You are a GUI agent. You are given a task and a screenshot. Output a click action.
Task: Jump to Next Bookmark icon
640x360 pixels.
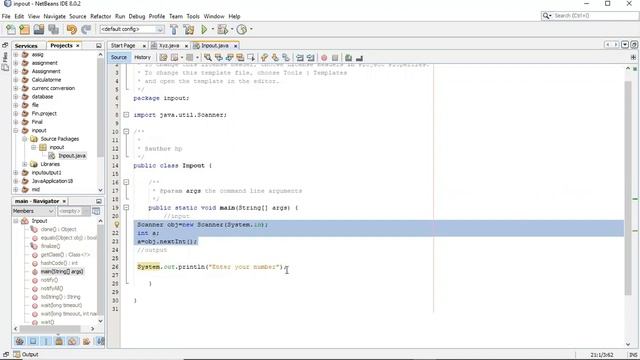point(275,58)
